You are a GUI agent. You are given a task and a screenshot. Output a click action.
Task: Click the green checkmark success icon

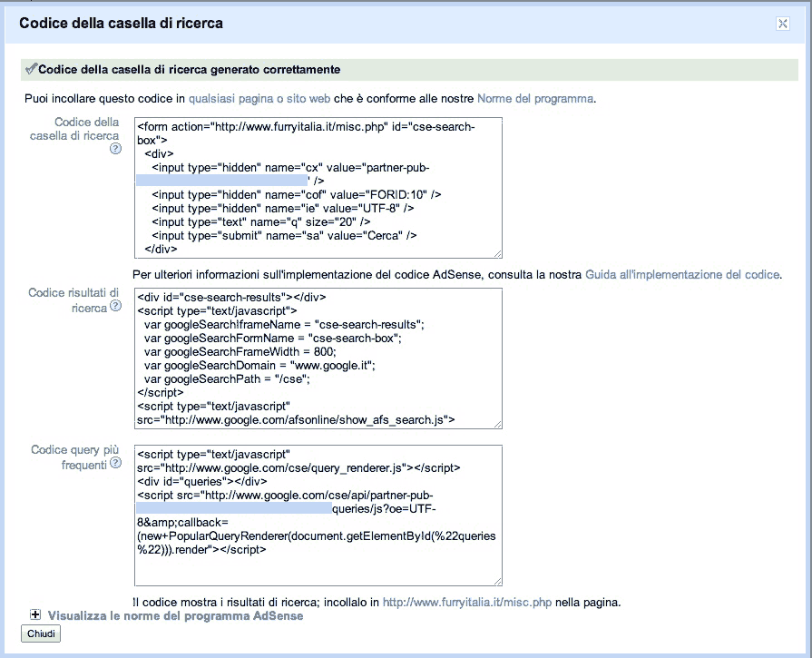(x=31, y=68)
